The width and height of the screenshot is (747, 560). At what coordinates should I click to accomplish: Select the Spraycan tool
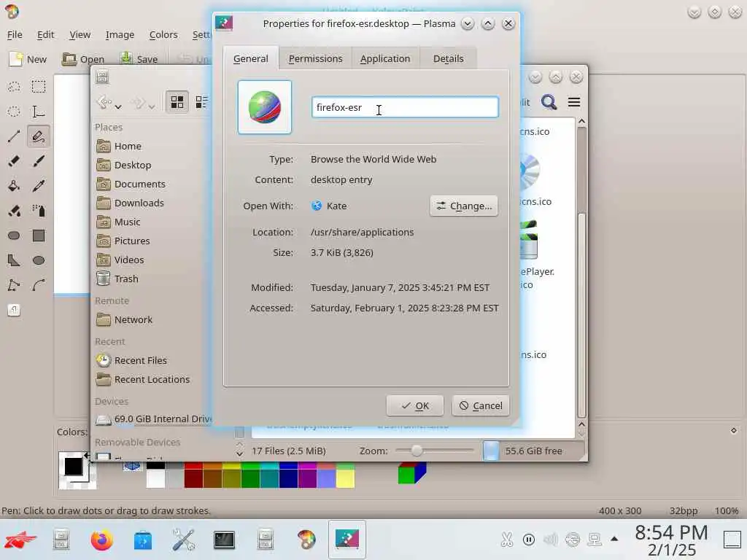coord(39,211)
